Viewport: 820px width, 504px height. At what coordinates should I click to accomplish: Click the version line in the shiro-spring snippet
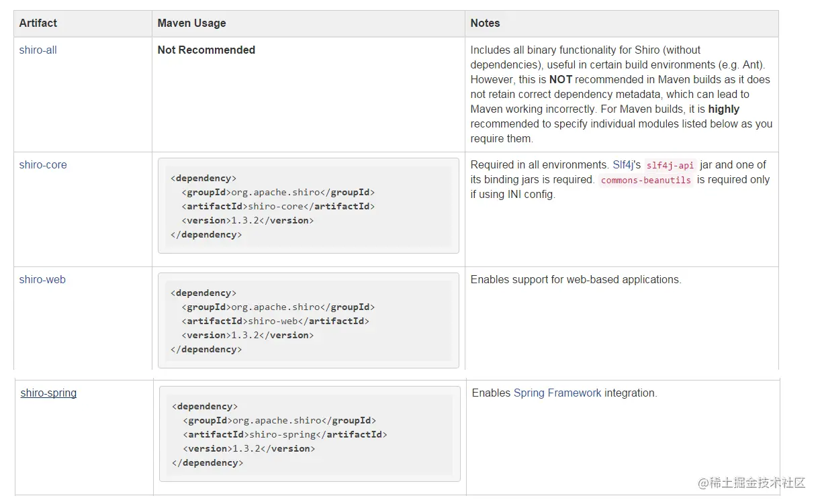(249, 448)
